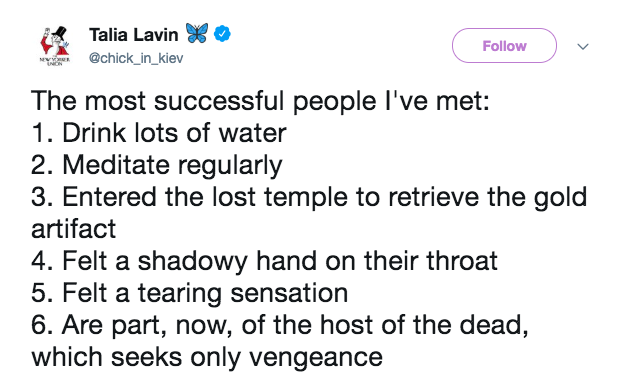Open Talia Lavin's profile avatar

[x=55, y=46]
